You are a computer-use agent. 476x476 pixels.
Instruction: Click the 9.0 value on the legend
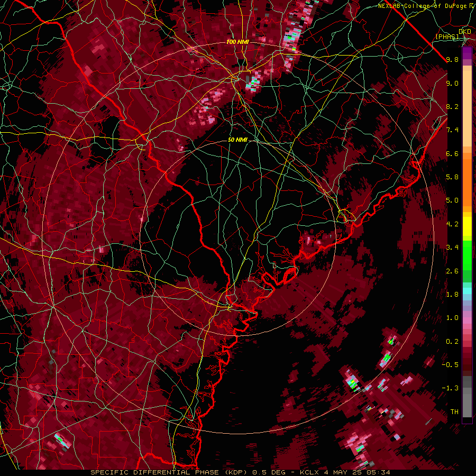click(x=452, y=83)
